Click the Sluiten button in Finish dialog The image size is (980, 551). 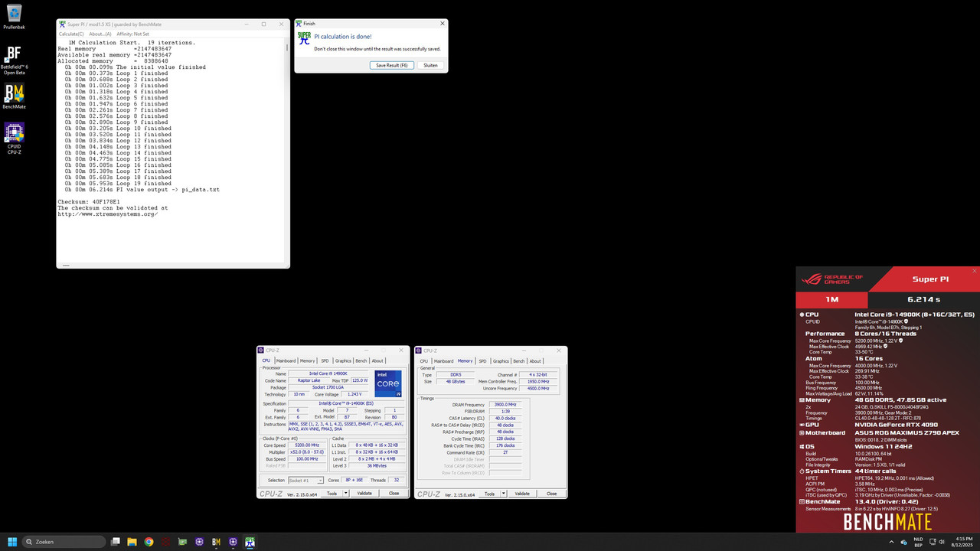click(x=430, y=65)
